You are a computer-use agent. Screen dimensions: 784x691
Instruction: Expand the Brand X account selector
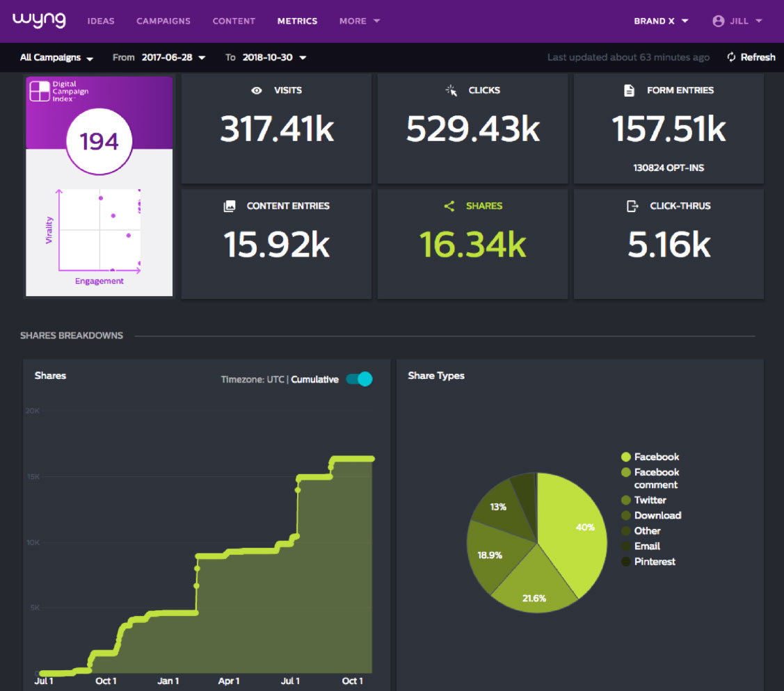point(661,21)
